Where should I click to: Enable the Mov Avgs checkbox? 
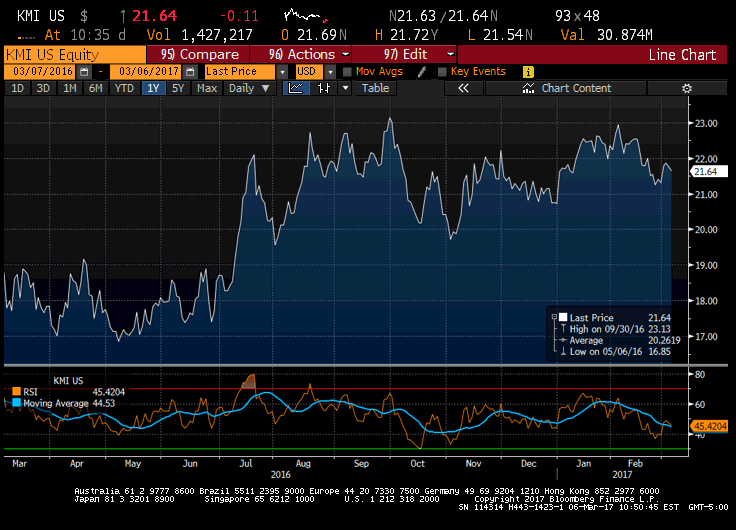(x=347, y=72)
